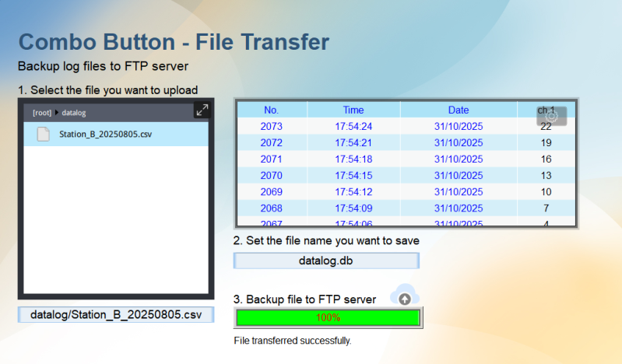This screenshot has height=364, width=622.
Task: Sort by the Time column header
Action: 353,110
